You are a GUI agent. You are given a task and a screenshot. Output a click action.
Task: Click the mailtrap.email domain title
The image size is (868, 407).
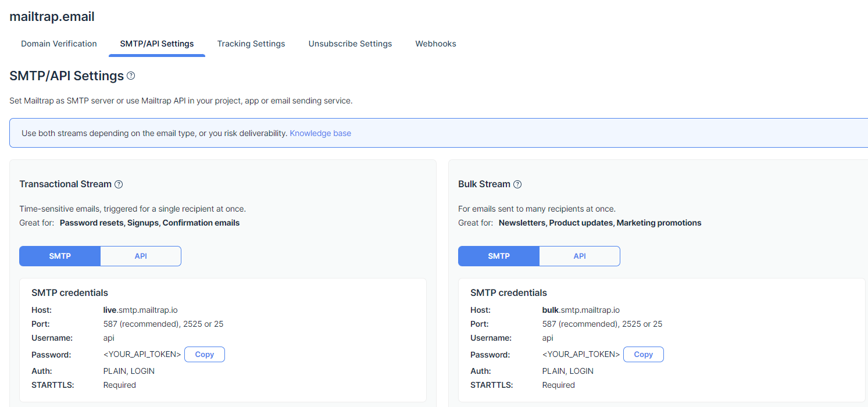coord(52,17)
